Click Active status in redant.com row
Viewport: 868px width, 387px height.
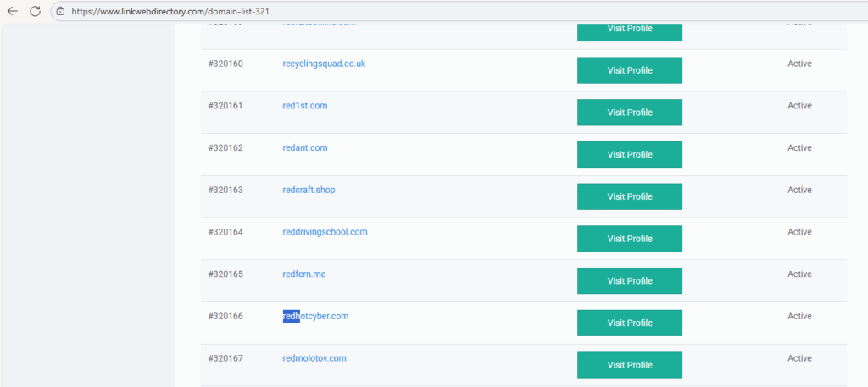[799, 147]
